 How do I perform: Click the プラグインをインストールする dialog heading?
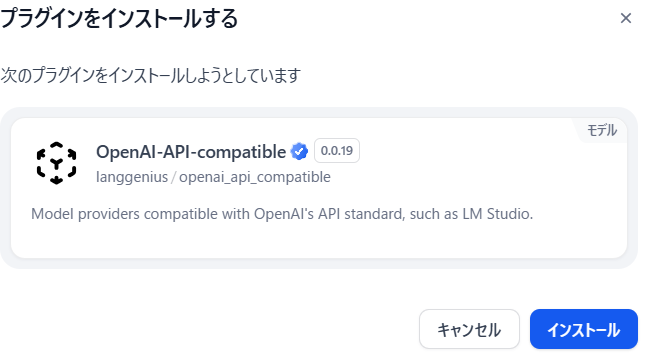[x=119, y=18]
